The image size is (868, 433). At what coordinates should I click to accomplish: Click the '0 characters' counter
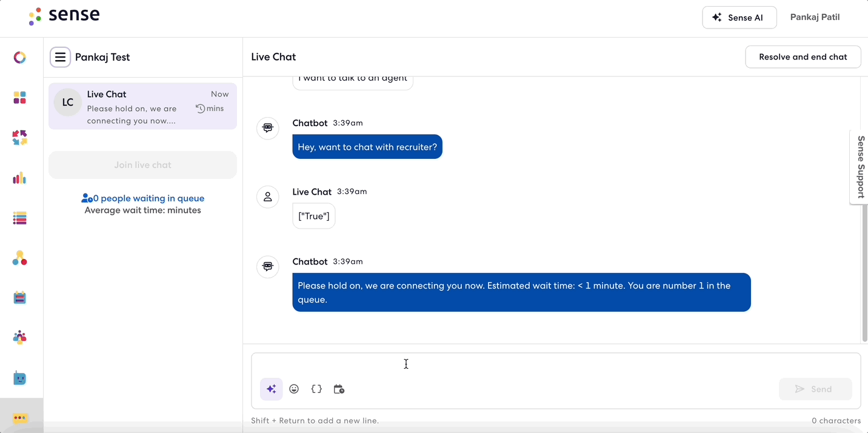click(836, 420)
